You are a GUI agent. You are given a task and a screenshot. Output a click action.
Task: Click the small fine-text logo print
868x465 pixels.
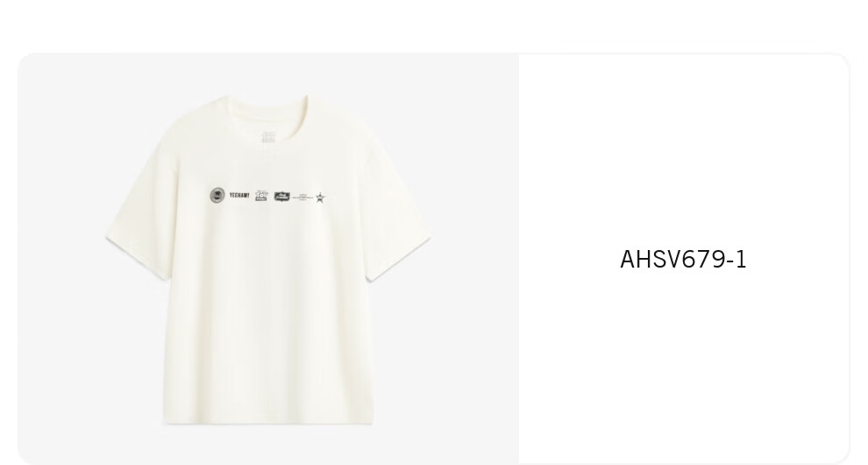[302, 197]
